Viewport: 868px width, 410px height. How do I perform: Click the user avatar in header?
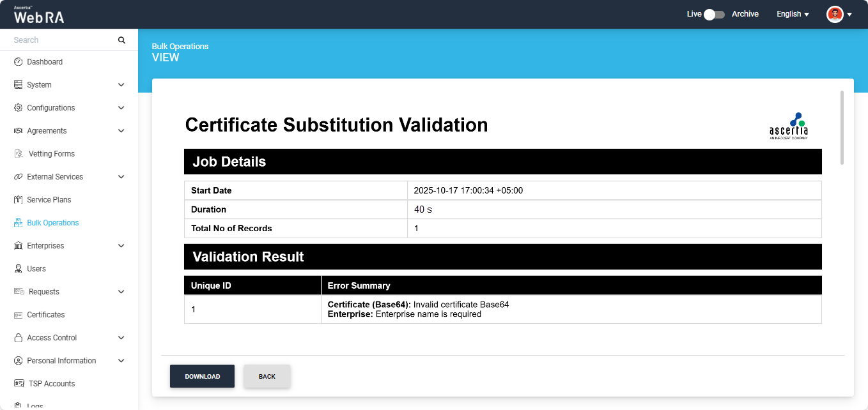(835, 14)
